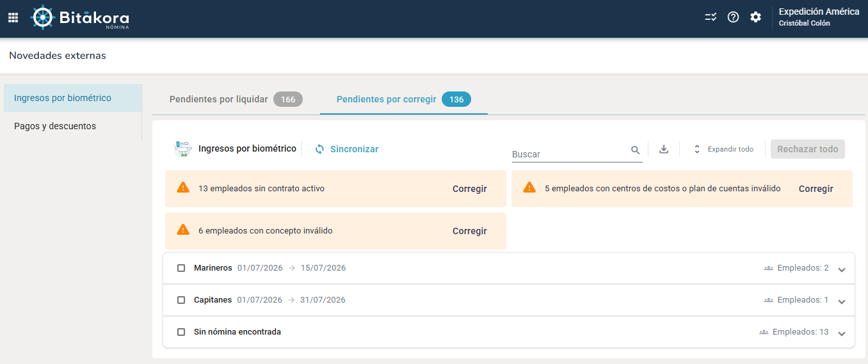Click the Sincronizar refresh icon
The image size is (868, 364).
coord(320,149)
